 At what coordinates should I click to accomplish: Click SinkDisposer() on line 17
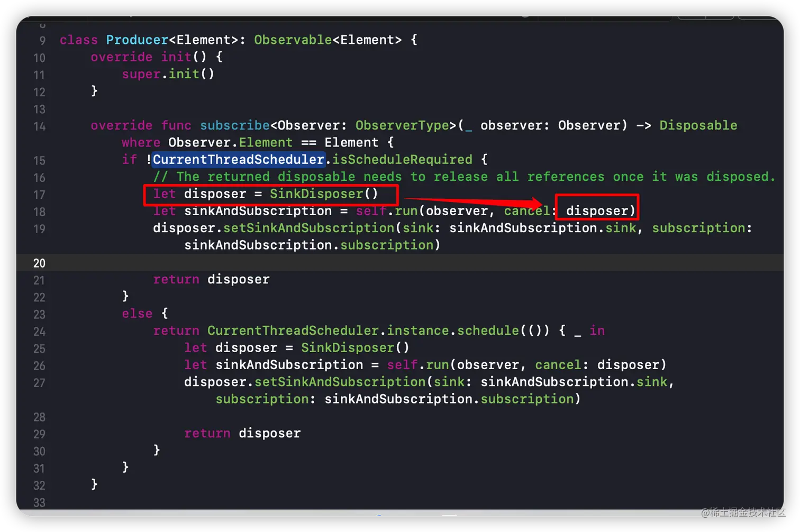coord(324,194)
